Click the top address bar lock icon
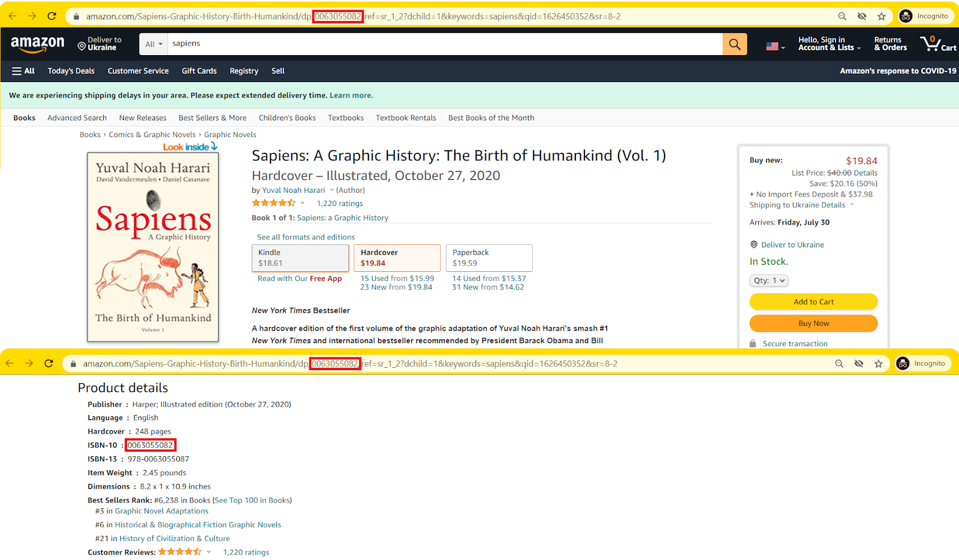Viewport: 959px width, 560px height. coord(76,17)
